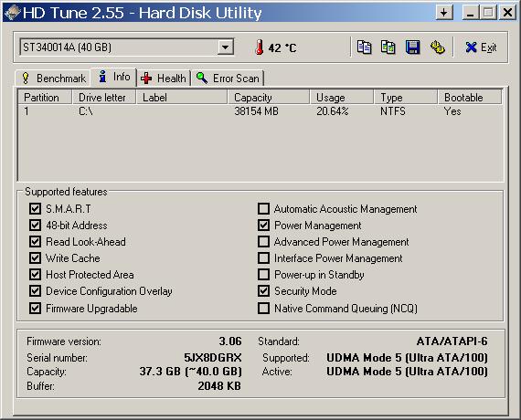
Task: Click the 20.64% usage value
Action: click(x=333, y=111)
